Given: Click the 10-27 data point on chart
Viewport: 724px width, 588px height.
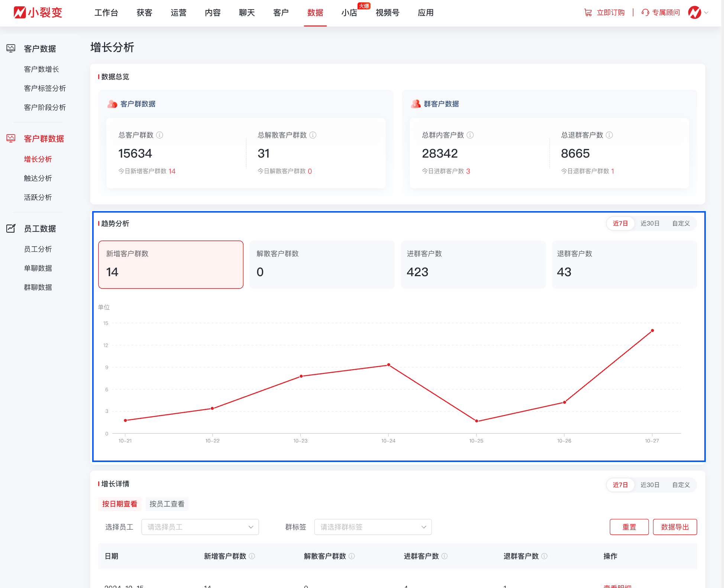Looking at the screenshot, I should coord(652,330).
